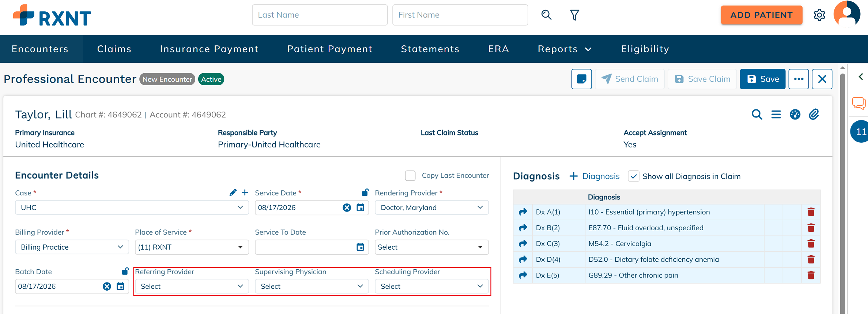
Task: Toggle the Service Date lock icon
Action: (x=365, y=192)
